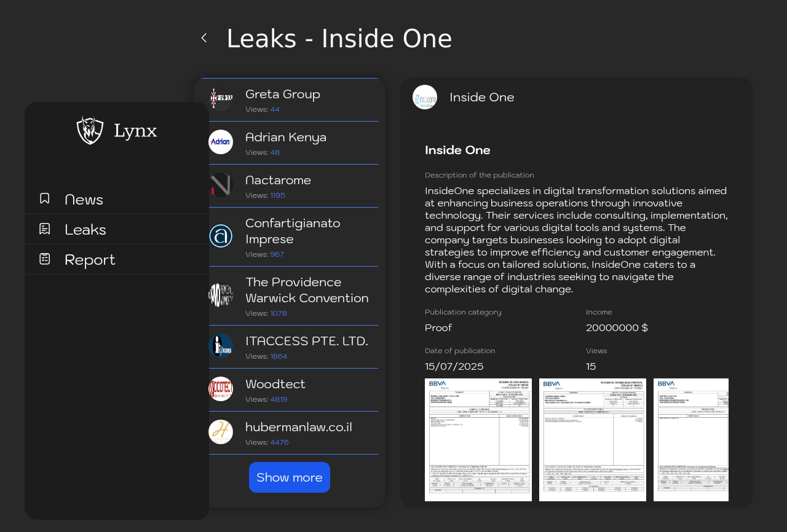Screen dimensions: 787x532
Task: Open the third BBVA document thumbnail
Action: [691, 440]
